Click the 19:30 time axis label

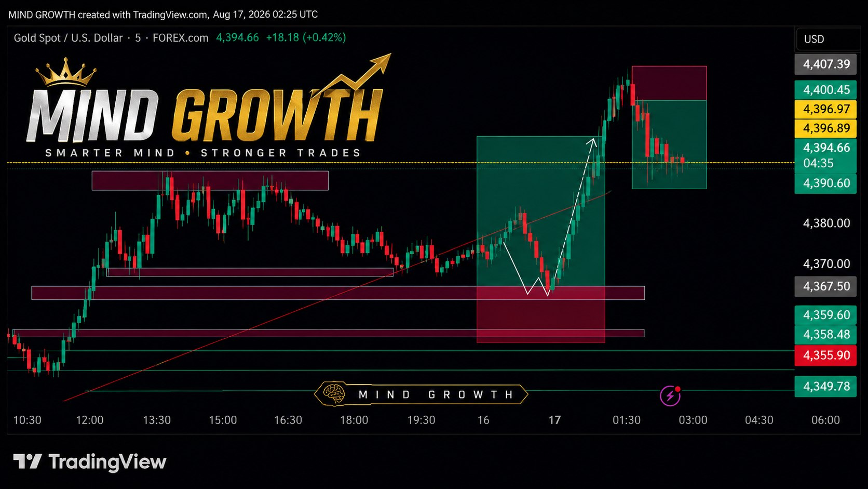pyautogui.click(x=421, y=420)
